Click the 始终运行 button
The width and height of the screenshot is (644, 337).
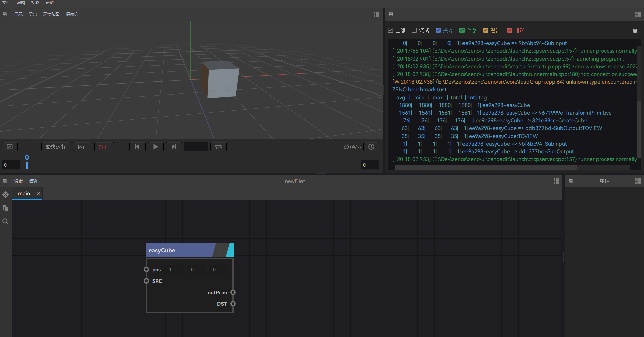(56, 147)
